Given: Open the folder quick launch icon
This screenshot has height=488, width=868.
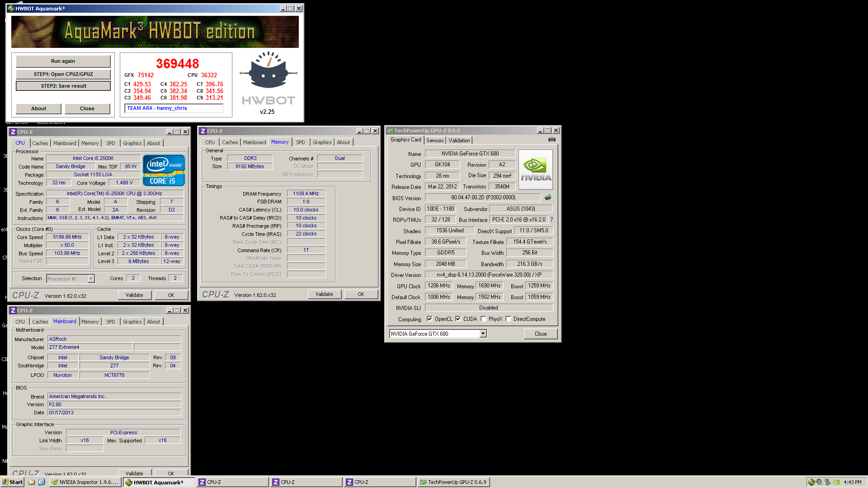Looking at the screenshot, I should (32, 482).
